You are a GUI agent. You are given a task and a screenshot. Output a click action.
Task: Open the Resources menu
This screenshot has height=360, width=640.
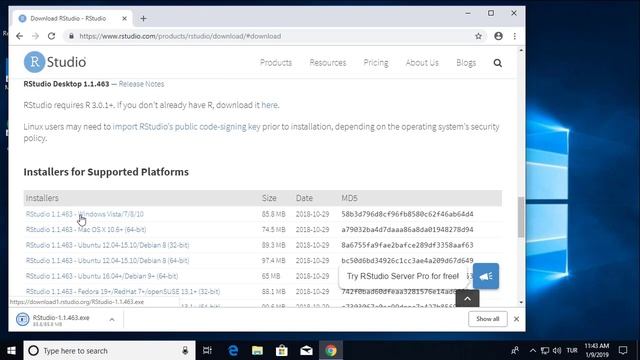[x=328, y=63]
